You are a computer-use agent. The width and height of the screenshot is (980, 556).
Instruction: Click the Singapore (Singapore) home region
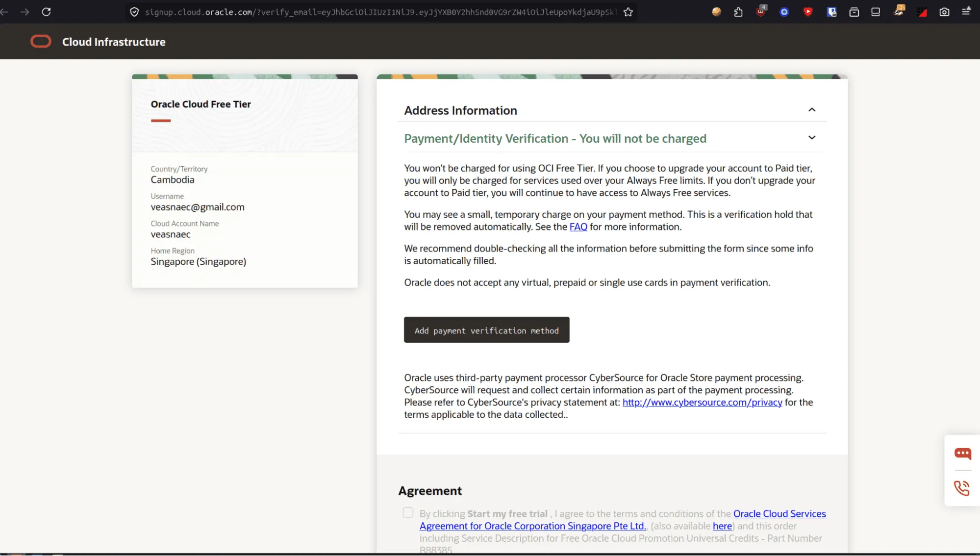coord(199,262)
